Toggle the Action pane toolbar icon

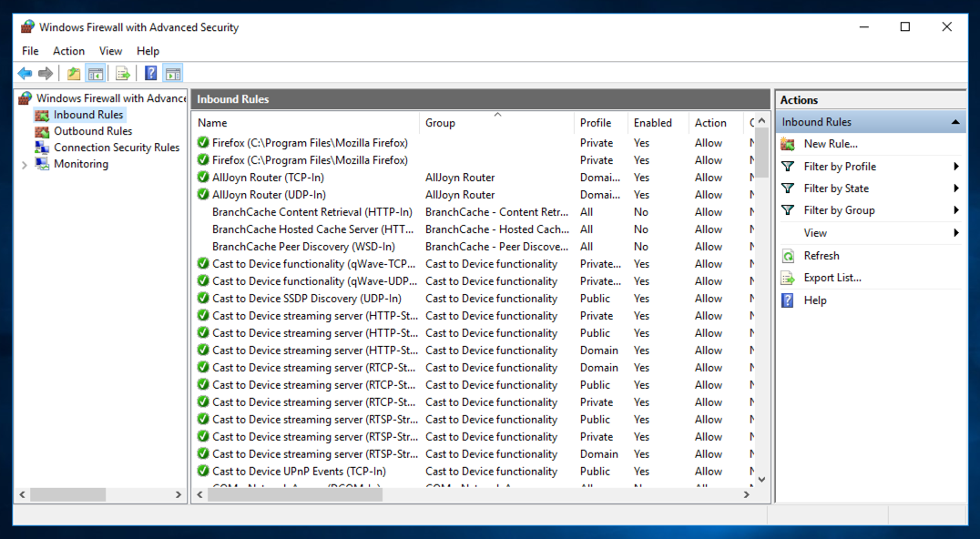coord(173,74)
